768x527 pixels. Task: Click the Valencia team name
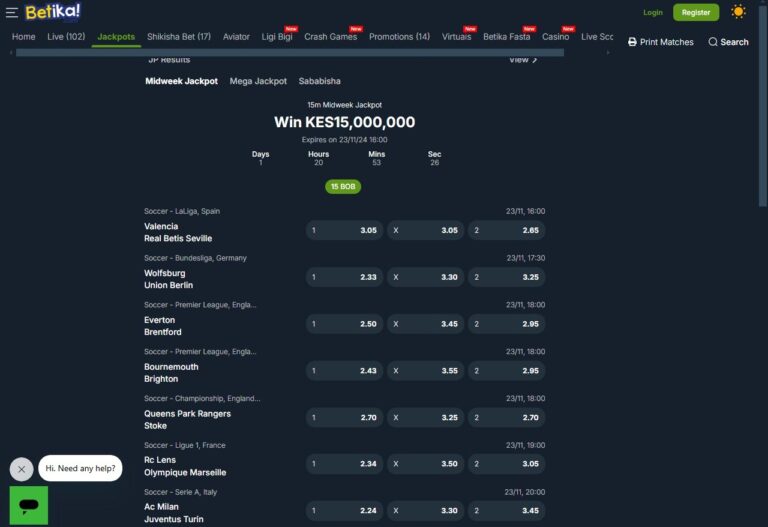[161, 227]
